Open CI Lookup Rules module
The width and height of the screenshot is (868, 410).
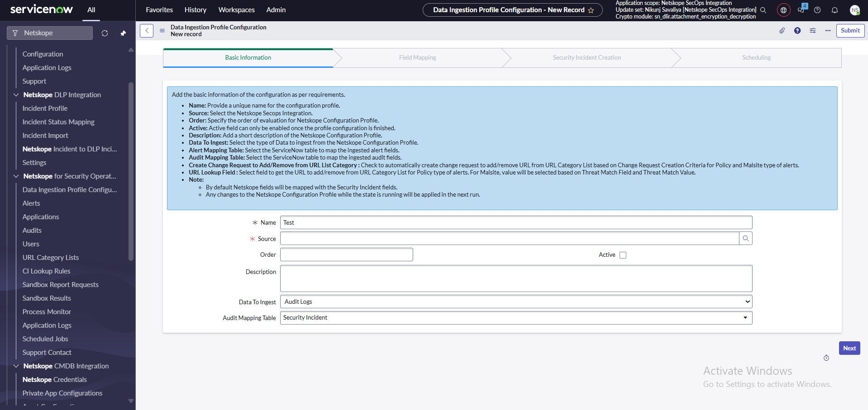pyautogui.click(x=47, y=271)
